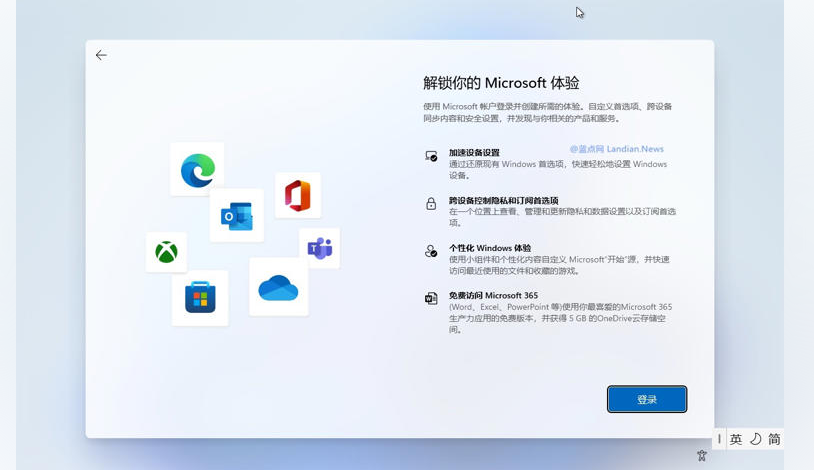This screenshot has width=814, height=470.
Task: Toggle the 简 simplified Chinese indicator
Action: tap(774, 439)
